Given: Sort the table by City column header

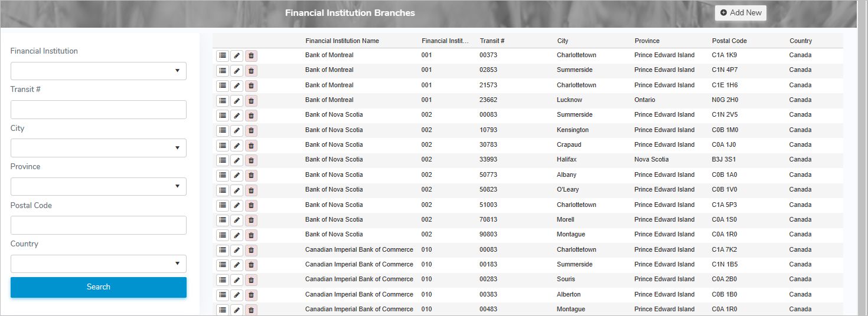Looking at the screenshot, I should pos(562,41).
